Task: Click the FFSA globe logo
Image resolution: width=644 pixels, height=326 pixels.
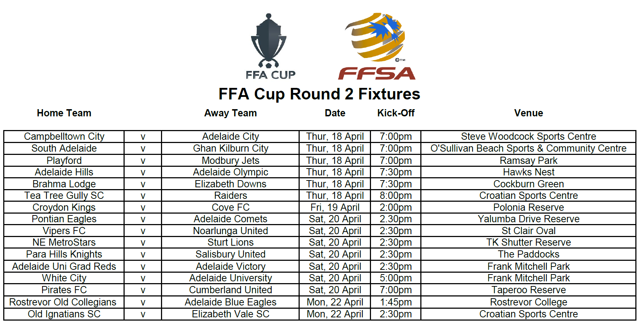Action: pyautogui.click(x=377, y=46)
